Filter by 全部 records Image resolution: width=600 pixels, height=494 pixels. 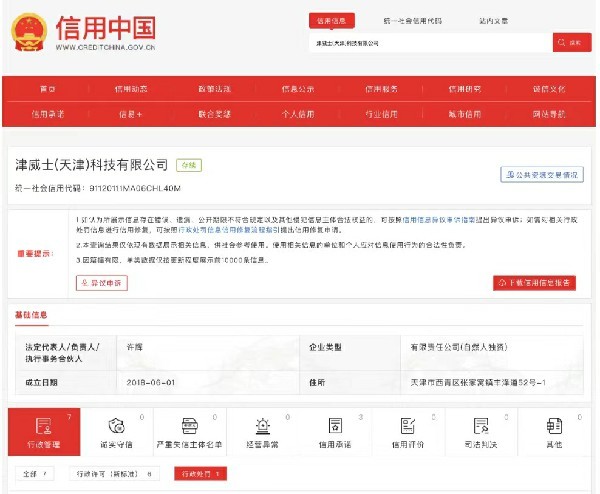[x=35, y=474]
